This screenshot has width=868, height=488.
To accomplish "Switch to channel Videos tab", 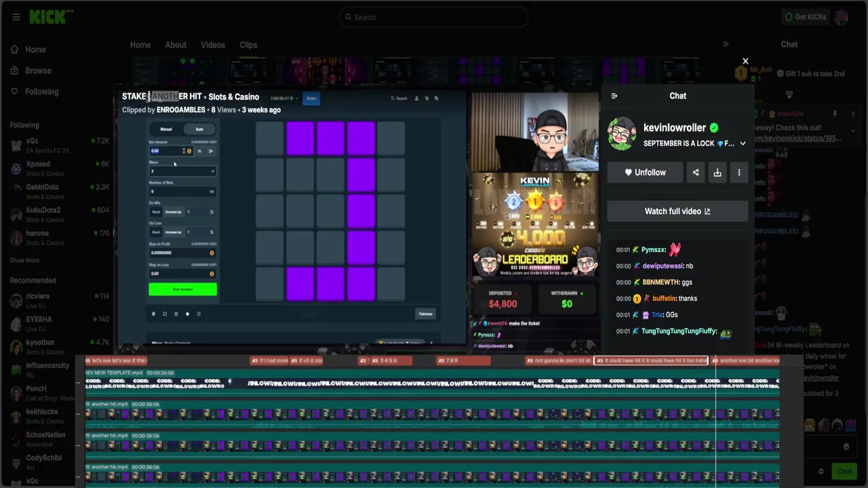I will click(213, 45).
